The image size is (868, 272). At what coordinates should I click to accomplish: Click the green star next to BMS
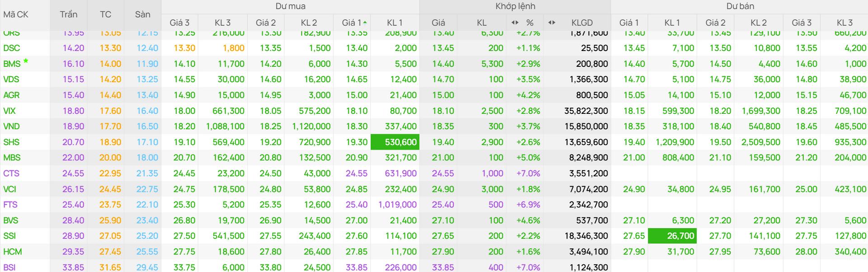[x=26, y=61]
